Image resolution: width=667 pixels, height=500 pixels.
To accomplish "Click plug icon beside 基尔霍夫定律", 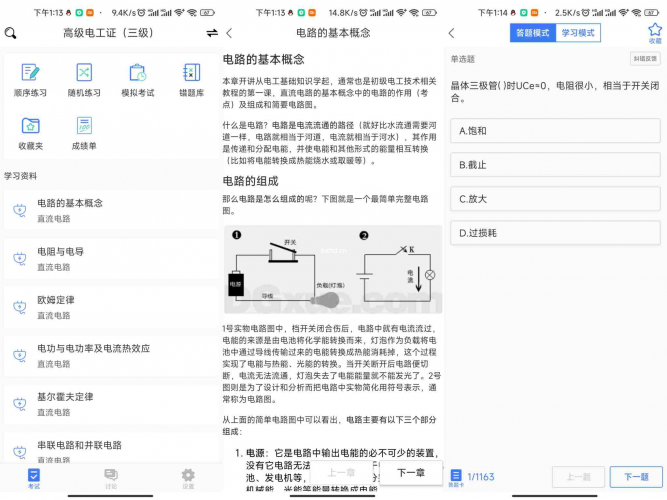I will 20,404.
